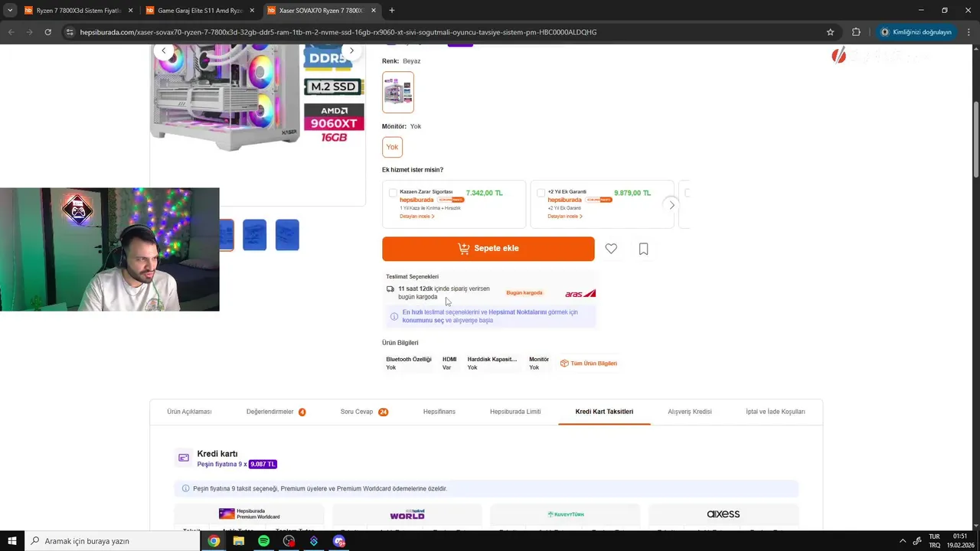Image resolution: width=980 pixels, height=551 pixels.
Task: Open the Değerlendirmeler tab
Action: click(276, 412)
